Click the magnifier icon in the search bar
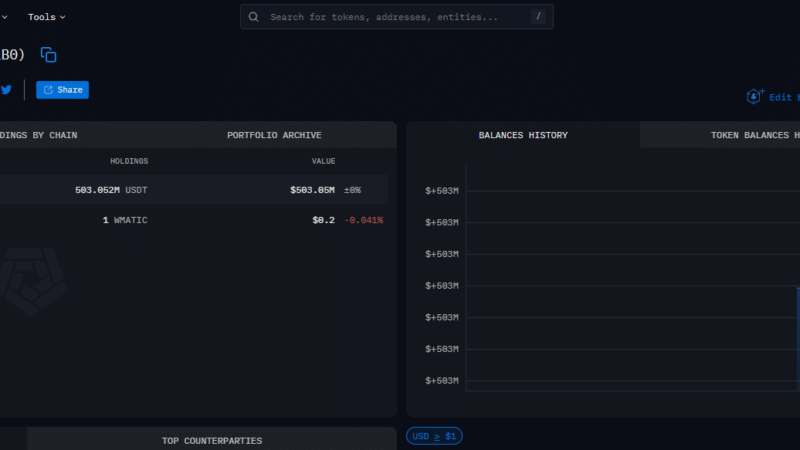 point(254,17)
